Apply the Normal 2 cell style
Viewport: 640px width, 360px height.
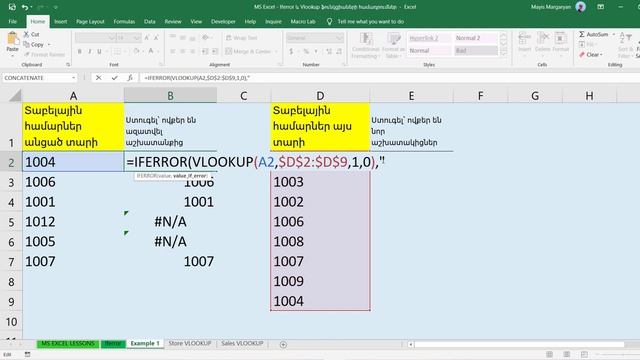pyautogui.click(x=476, y=38)
